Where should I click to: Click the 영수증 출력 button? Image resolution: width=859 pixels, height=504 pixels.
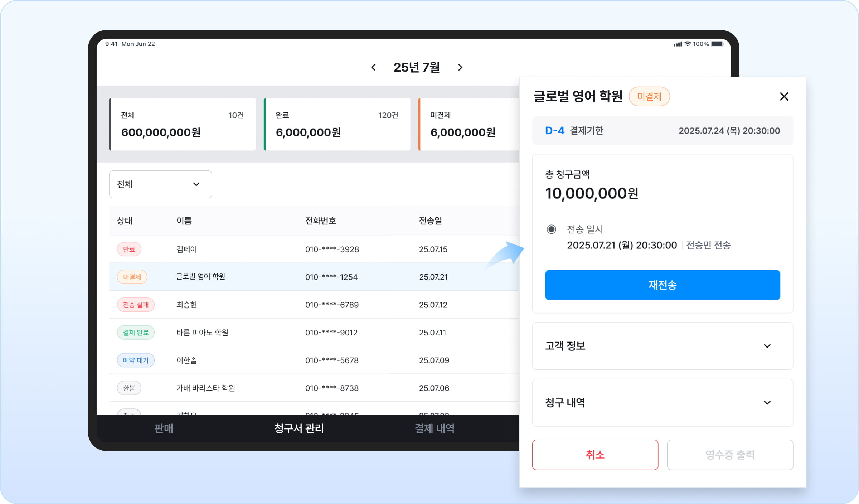coord(730,455)
